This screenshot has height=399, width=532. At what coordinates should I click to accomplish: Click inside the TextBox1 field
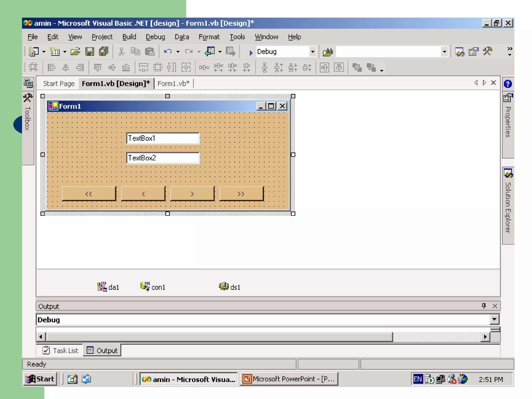[163, 138]
